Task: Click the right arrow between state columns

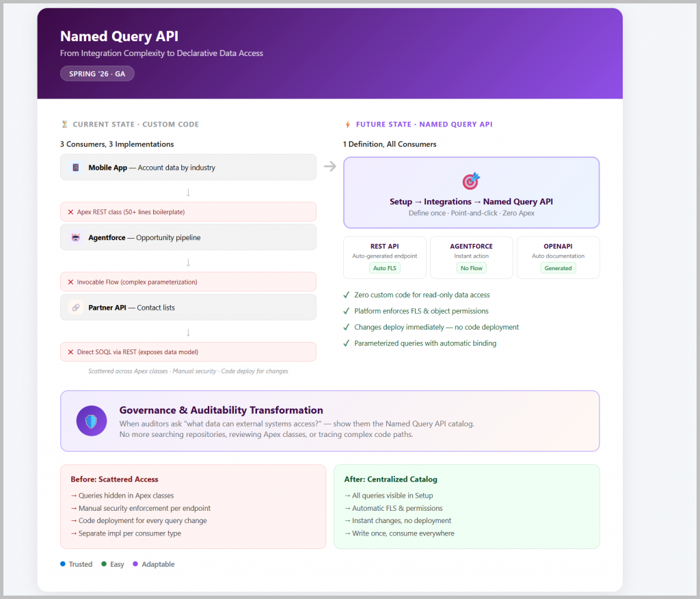Action: click(x=329, y=166)
